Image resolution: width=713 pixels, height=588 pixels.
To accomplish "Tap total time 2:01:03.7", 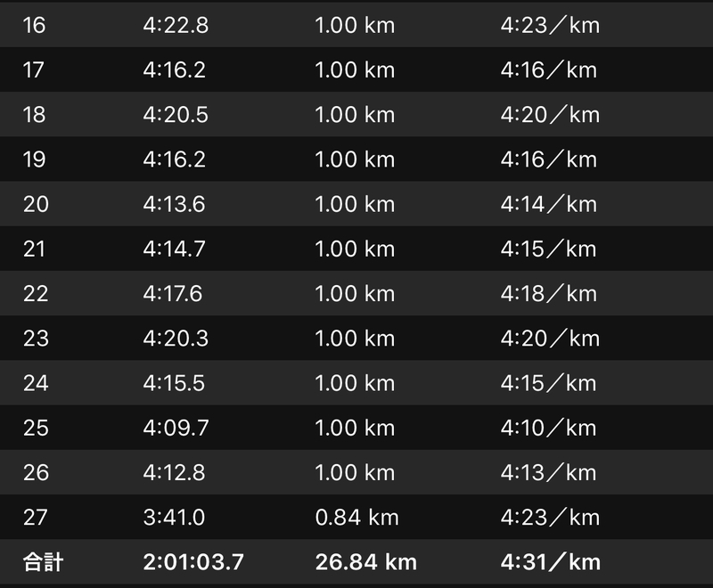I will pos(193,562).
